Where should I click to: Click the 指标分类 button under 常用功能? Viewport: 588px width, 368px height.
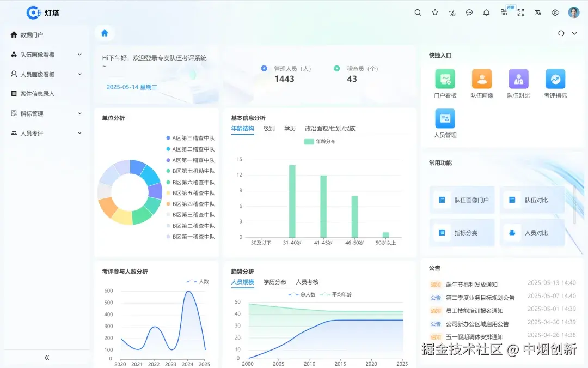(462, 232)
